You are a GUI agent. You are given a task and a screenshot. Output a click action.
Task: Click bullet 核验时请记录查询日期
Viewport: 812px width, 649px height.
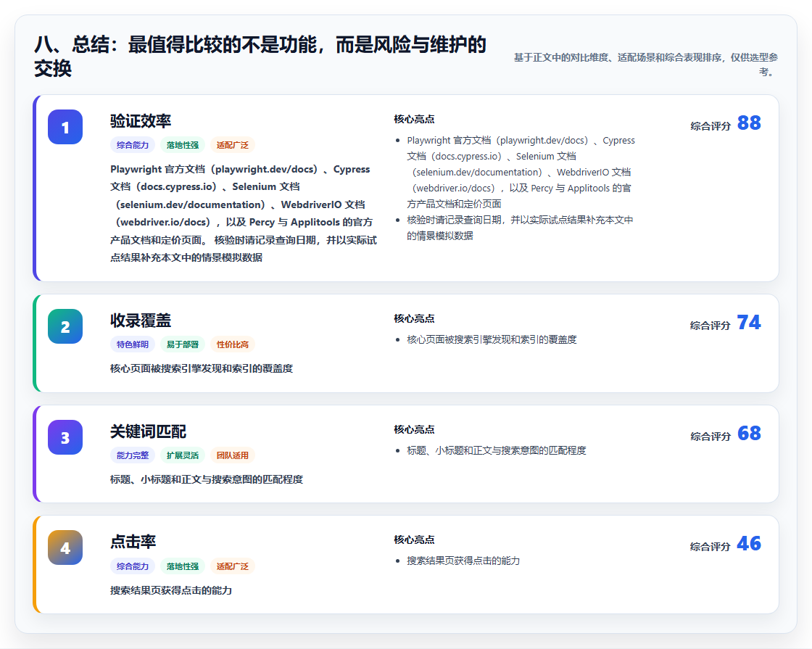[520, 228]
